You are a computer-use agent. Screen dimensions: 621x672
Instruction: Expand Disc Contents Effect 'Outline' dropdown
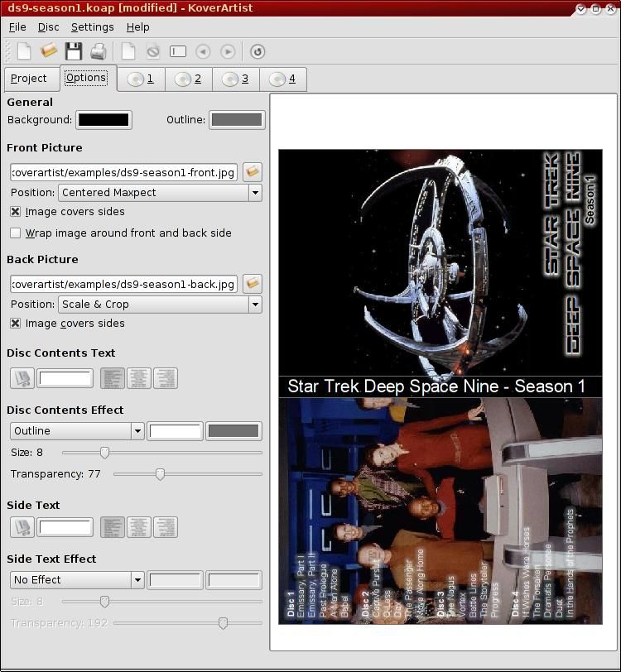(77, 431)
